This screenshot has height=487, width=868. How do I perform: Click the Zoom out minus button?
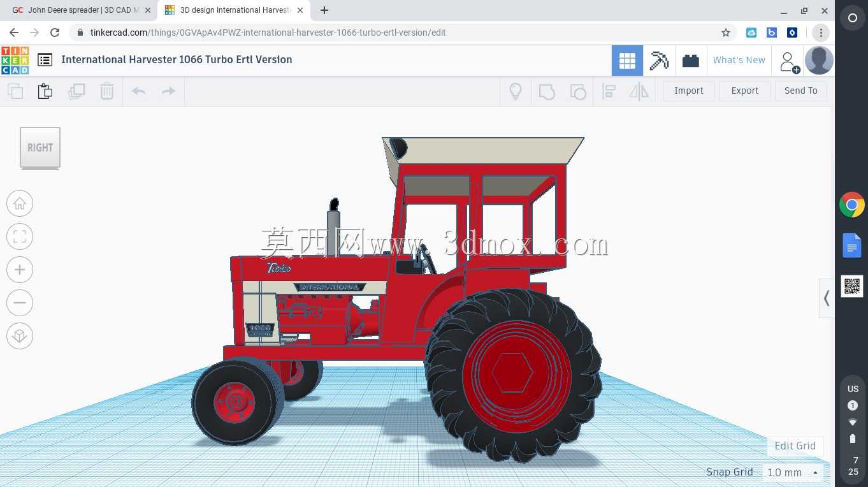[20, 303]
